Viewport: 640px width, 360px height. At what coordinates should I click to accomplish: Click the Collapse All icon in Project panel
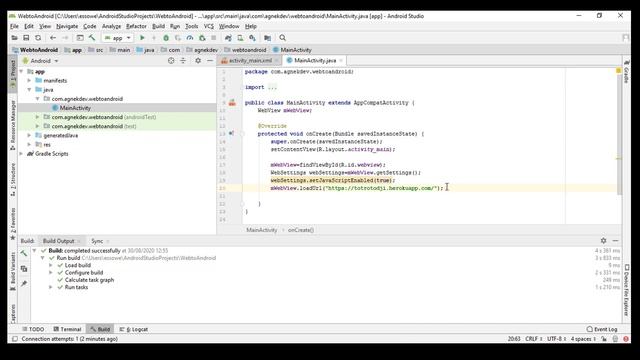point(183,61)
